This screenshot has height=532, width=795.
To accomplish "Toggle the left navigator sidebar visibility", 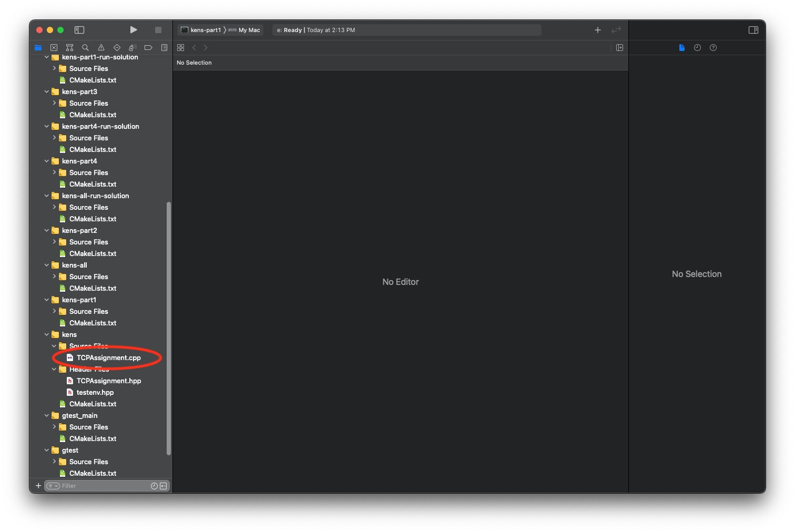I will click(79, 30).
